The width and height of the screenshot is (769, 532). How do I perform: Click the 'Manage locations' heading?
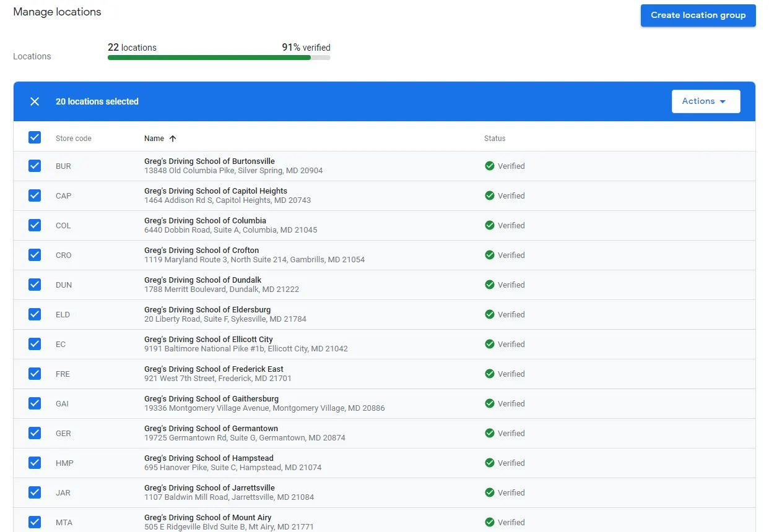[x=57, y=12]
